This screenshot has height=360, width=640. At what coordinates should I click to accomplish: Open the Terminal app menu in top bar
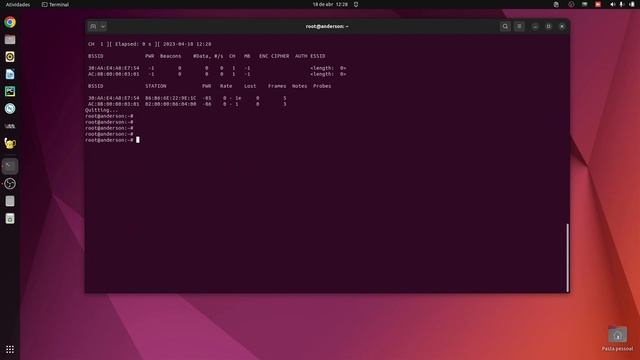click(55, 4)
